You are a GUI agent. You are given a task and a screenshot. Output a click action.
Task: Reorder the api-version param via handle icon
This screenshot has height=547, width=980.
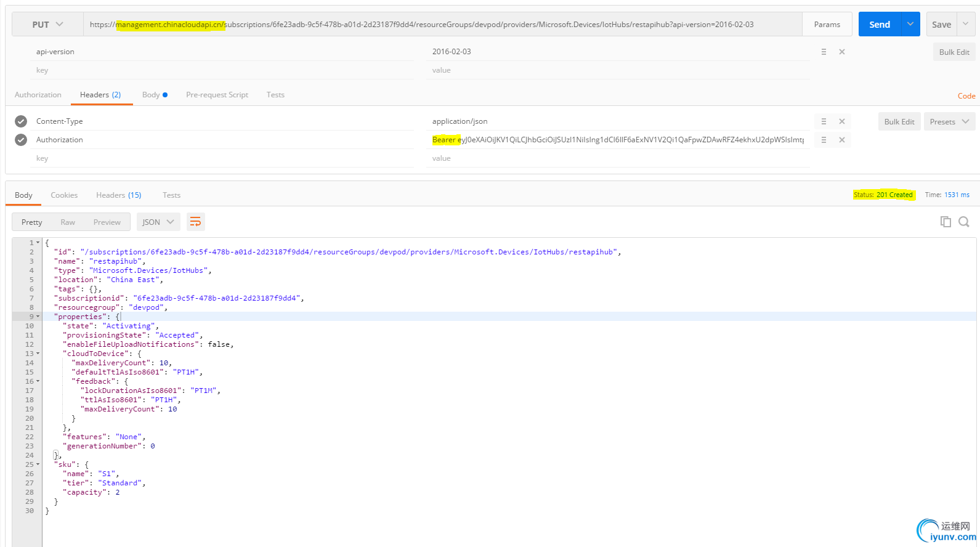(824, 52)
